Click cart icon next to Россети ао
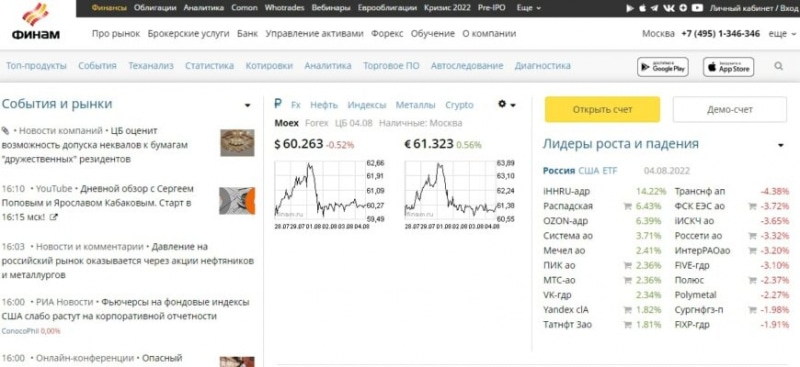Viewport: 800px width, 367px height. (x=752, y=236)
